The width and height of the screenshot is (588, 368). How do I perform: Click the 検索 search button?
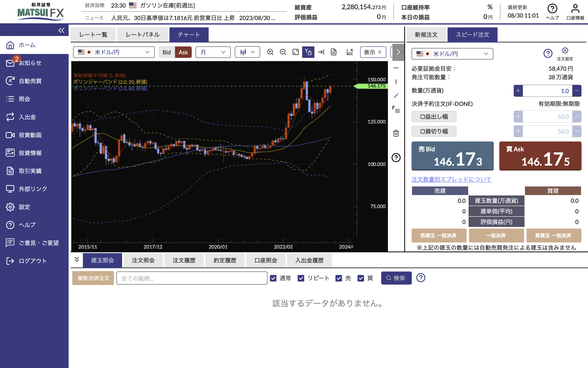click(x=396, y=278)
